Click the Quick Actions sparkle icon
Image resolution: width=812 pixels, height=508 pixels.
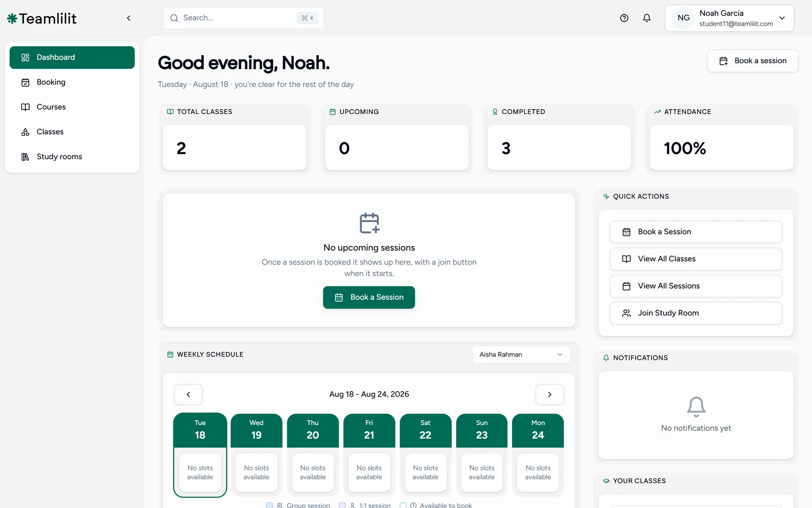(606, 196)
